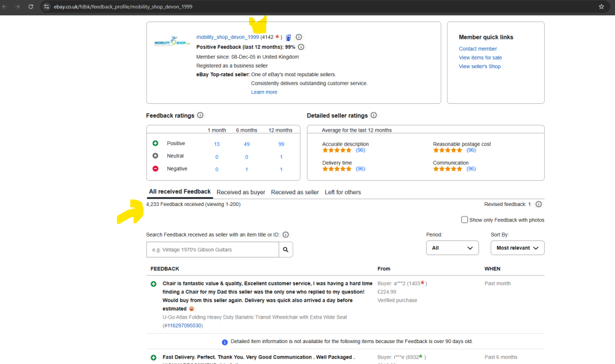Open the (96) count under Communication
The height and width of the screenshot is (364, 615).
pos(471,169)
